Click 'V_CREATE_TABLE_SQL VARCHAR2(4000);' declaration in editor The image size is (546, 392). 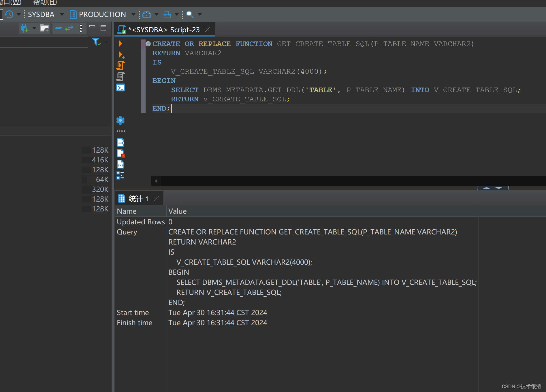249,71
